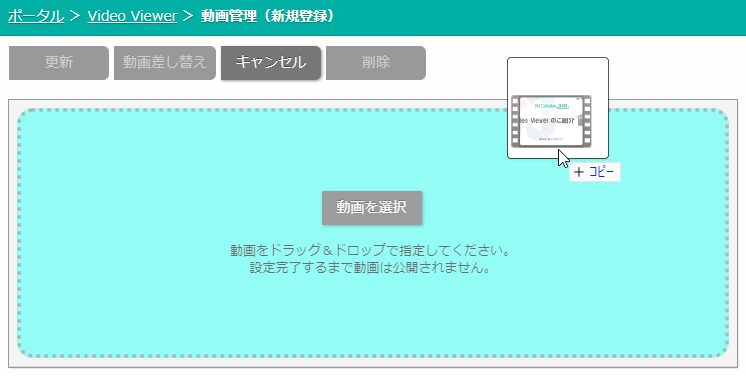Choose a file via 動画を選択 button
The image size is (746, 376).
pos(372,208)
